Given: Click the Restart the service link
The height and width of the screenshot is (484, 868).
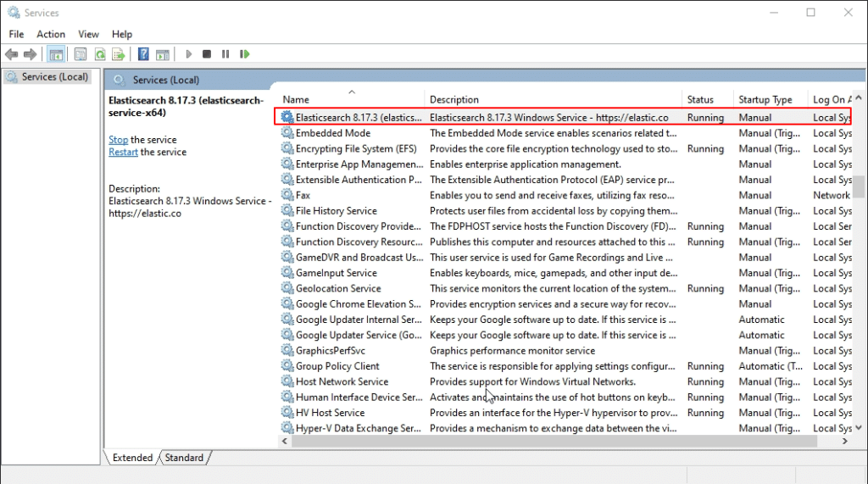Looking at the screenshot, I should pyautogui.click(x=123, y=152).
